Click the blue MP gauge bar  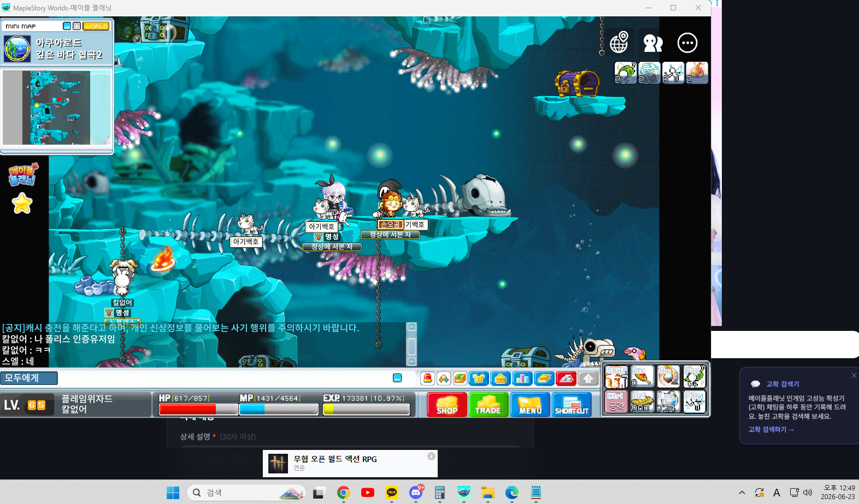279,409
